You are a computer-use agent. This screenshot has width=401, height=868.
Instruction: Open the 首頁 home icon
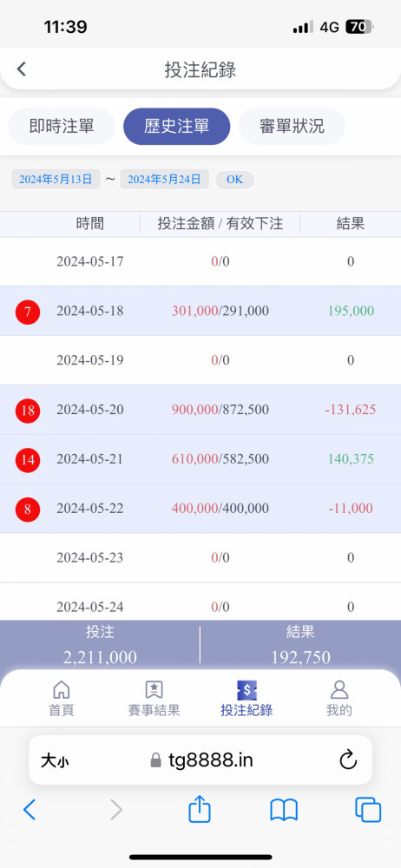point(61,690)
